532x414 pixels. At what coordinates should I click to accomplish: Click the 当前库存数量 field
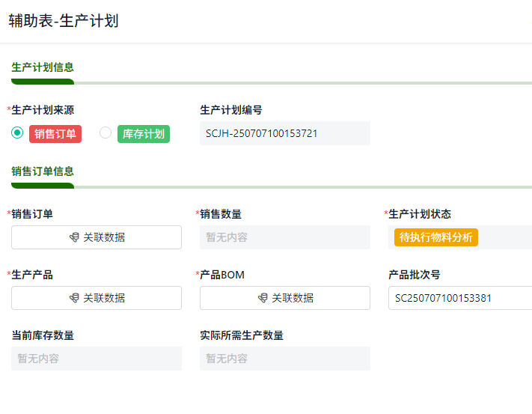(97, 359)
